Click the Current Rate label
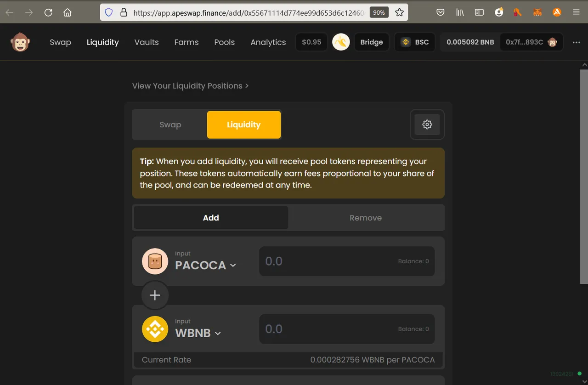 click(166, 360)
